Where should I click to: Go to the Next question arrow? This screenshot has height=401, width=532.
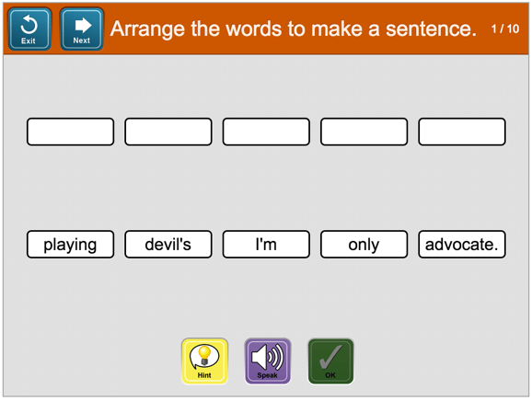[x=82, y=29]
